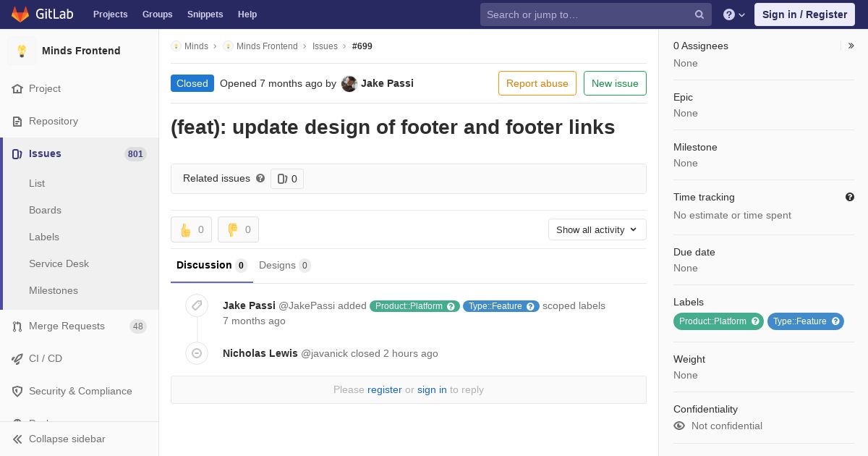Viewport: 868px width, 456px height.
Task: Open the Help menu item
Action: pos(247,14)
